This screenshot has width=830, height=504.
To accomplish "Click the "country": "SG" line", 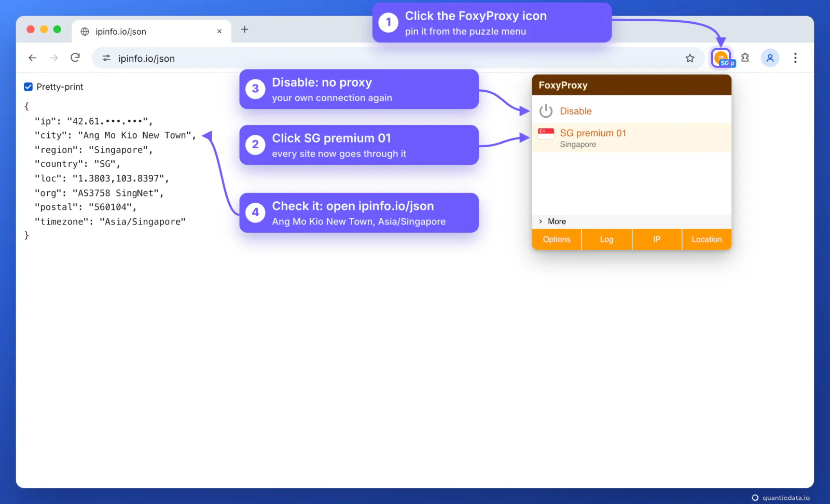I will (77, 164).
